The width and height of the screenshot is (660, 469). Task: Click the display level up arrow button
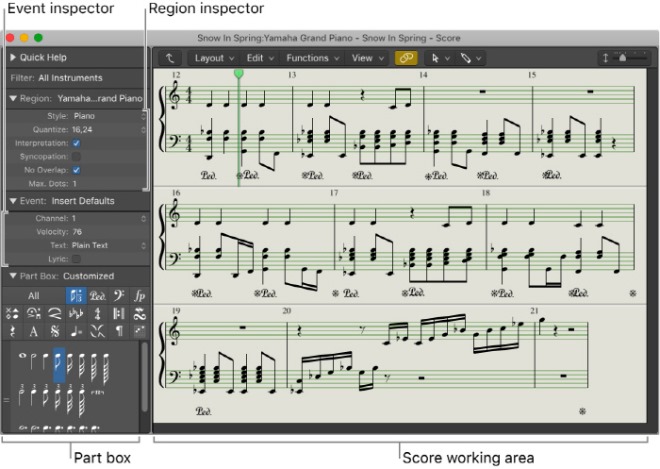tap(170, 58)
